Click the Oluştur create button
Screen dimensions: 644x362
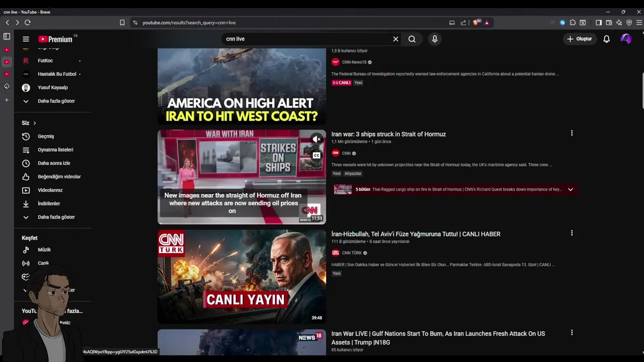click(580, 39)
